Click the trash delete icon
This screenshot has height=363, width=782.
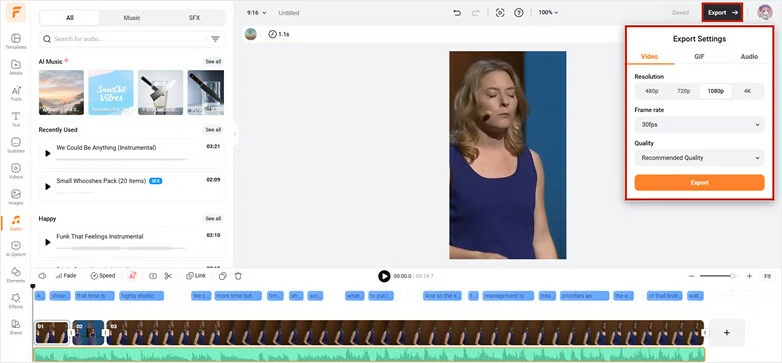point(238,276)
